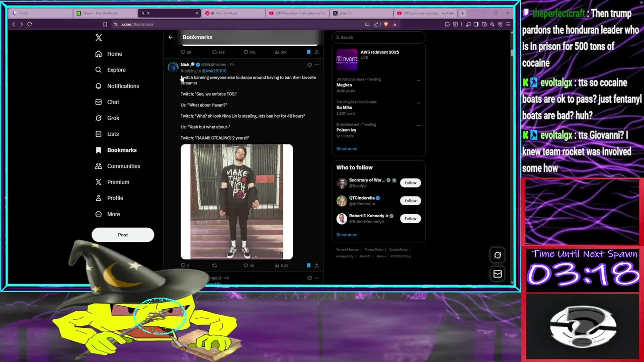View analytics for Nick's tweet, 9.2K views

tap(281, 265)
